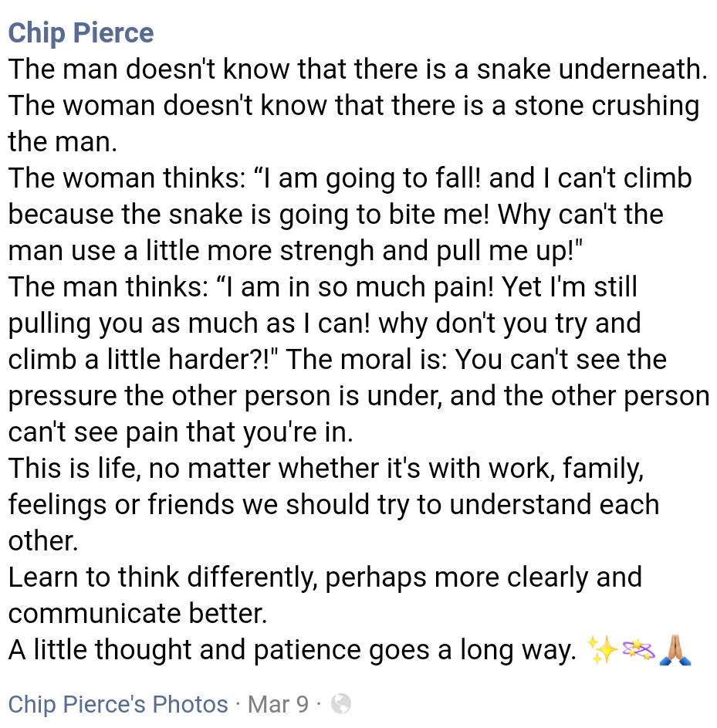
Task: Click the word 'snake' in first sentence
Action: tap(513, 69)
